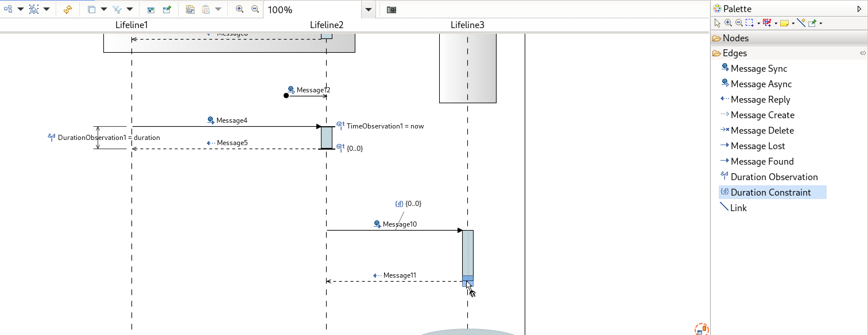
Task: Select the Message Create edge tool
Action: tap(758, 115)
